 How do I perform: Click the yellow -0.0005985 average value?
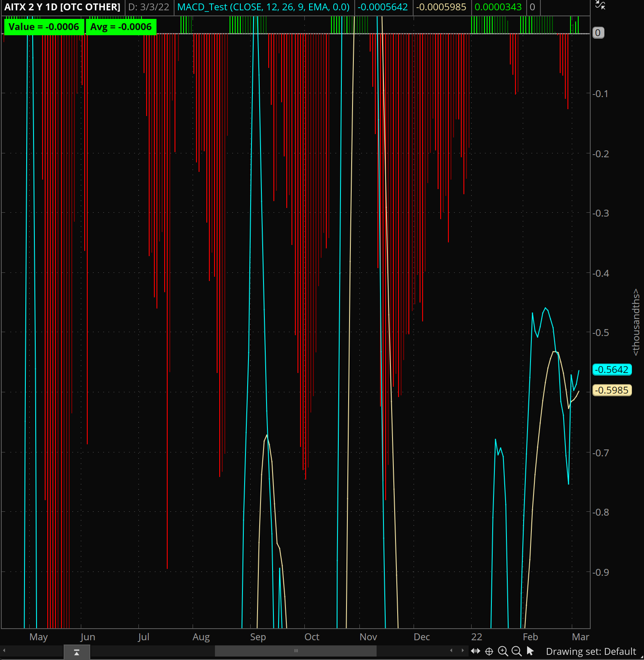[441, 7]
